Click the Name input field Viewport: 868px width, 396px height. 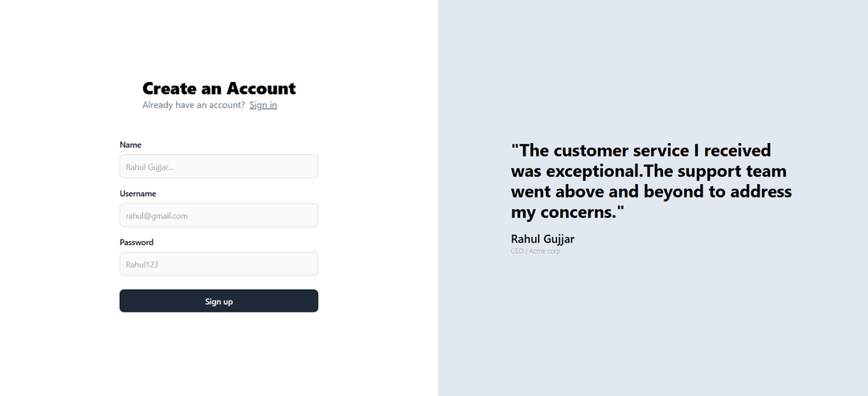(219, 166)
